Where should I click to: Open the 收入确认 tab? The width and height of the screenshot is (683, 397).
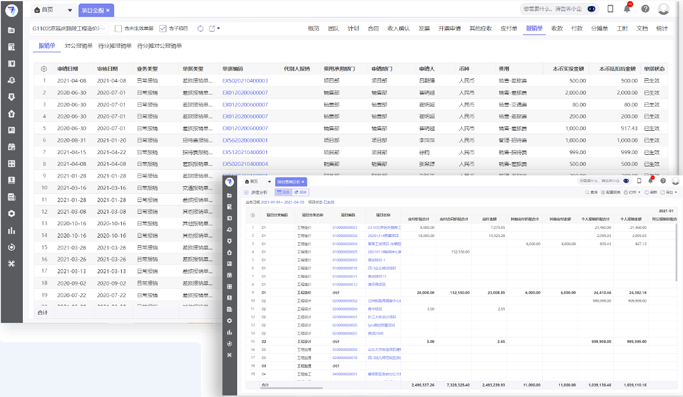click(399, 28)
